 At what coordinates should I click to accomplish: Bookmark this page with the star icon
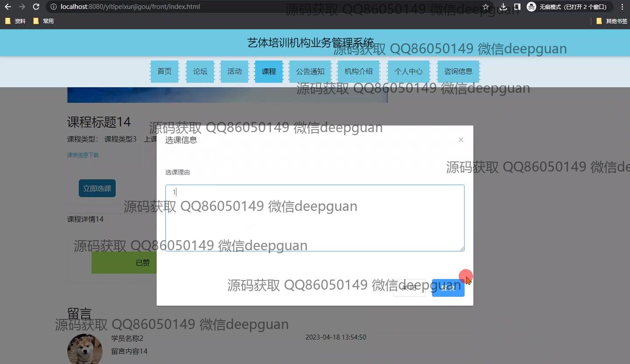click(x=486, y=7)
